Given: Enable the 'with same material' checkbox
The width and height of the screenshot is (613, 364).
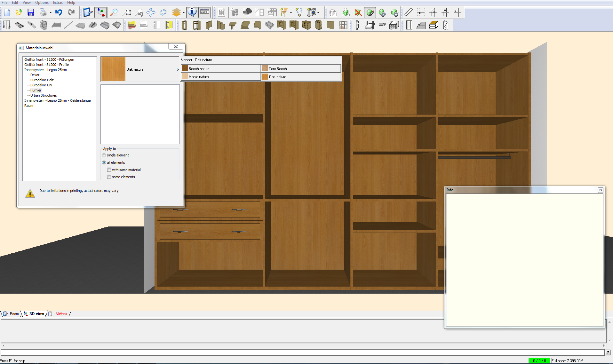Looking at the screenshot, I should (x=109, y=170).
